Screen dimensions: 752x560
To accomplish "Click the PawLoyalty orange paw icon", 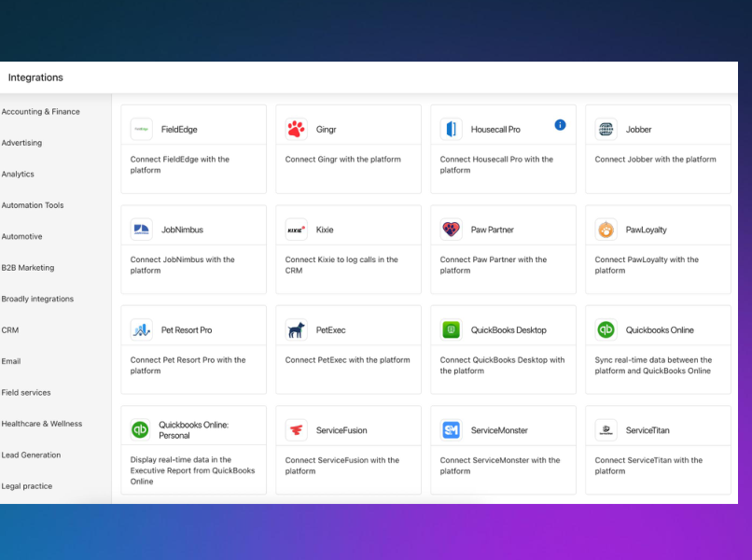I will click(x=606, y=230).
